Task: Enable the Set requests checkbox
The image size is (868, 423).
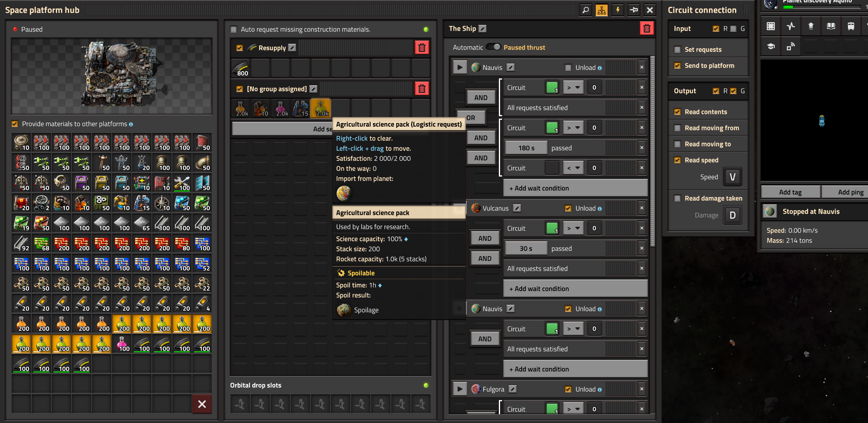Action: click(x=678, y=49)
